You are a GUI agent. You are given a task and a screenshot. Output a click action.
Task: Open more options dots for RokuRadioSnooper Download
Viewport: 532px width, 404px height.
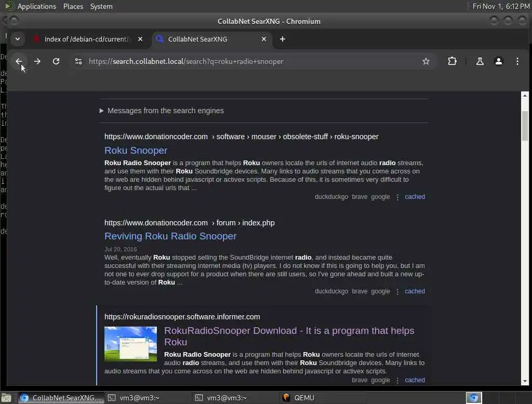pos(397,380)
